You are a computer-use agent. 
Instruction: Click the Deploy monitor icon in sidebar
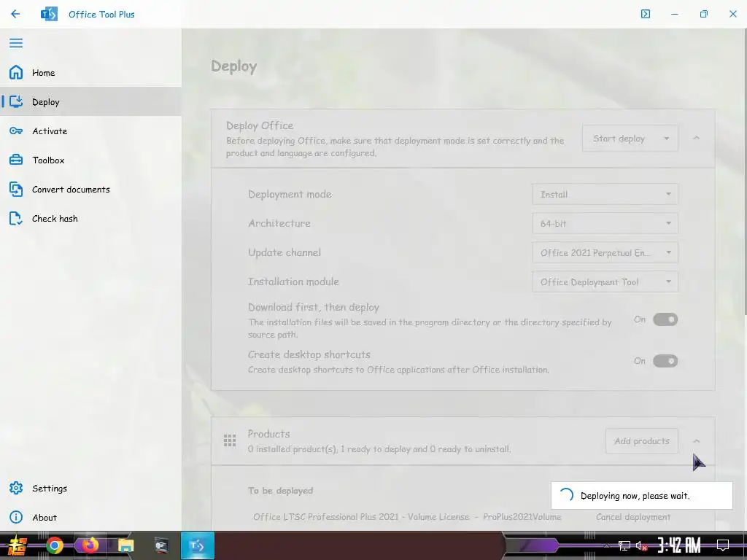tap(16, 101)
